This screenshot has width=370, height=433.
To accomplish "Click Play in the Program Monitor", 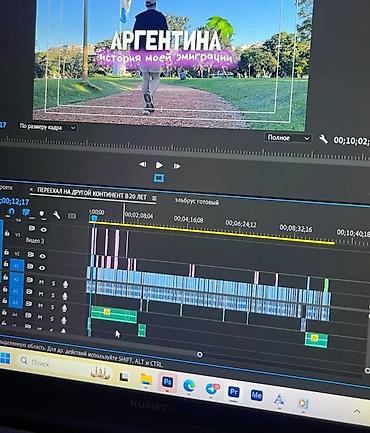I will point(159,165).
